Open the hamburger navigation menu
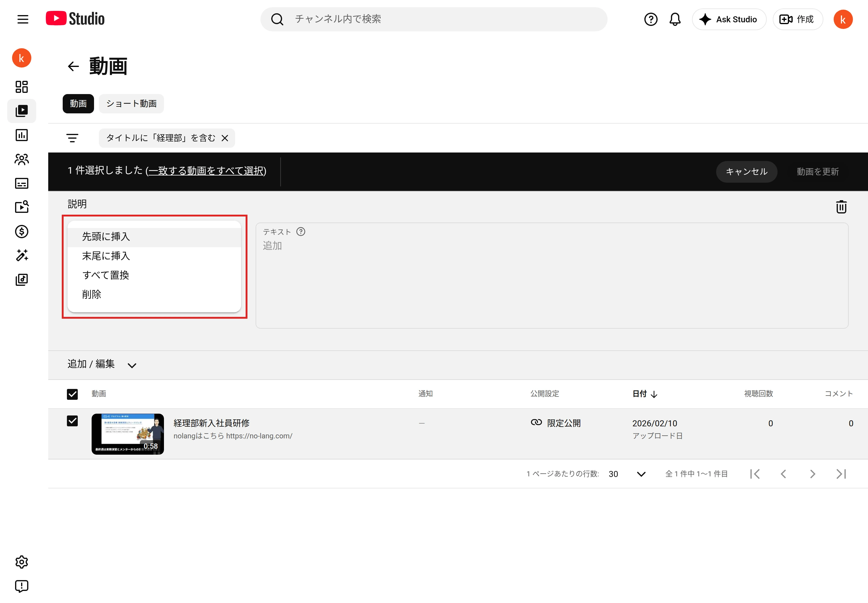The height and width of the screenshot is (603, 868). (23, 19)
